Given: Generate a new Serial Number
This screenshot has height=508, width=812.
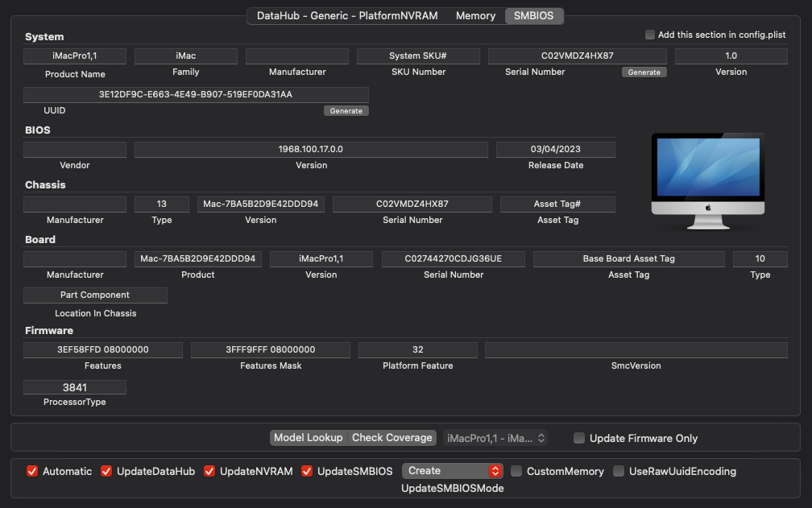Looking at the screenshot, I should click(644, 72).
